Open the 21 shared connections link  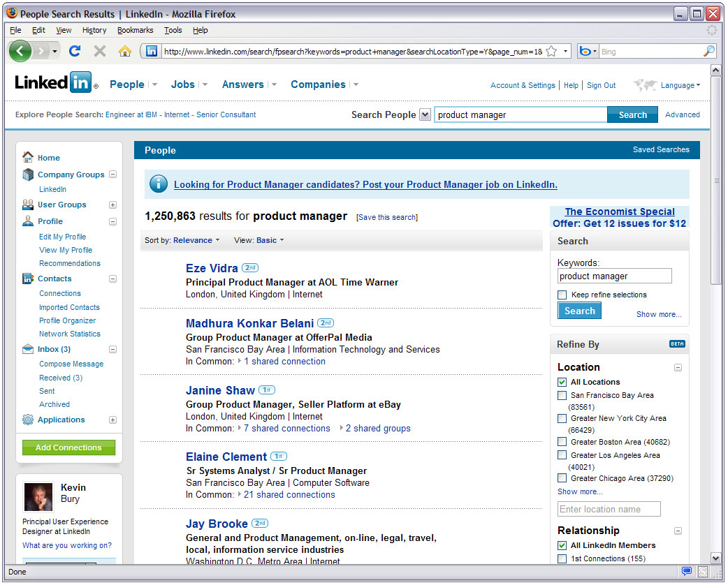click(x=289, y=494)
